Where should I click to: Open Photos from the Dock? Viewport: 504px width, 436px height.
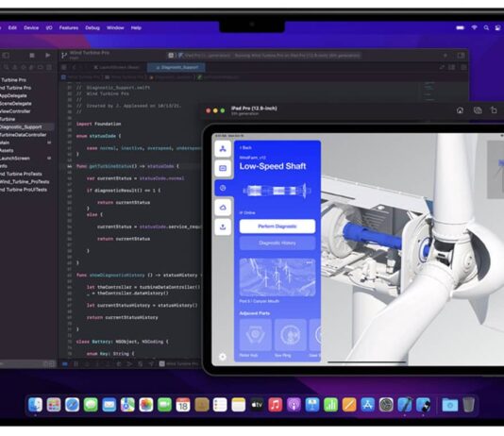146,405
